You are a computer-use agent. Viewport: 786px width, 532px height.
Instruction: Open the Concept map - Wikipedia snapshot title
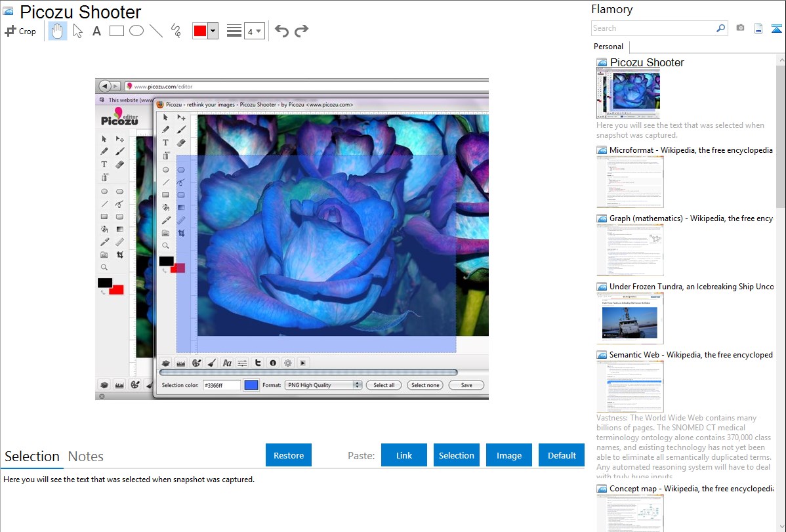point(691,488)
